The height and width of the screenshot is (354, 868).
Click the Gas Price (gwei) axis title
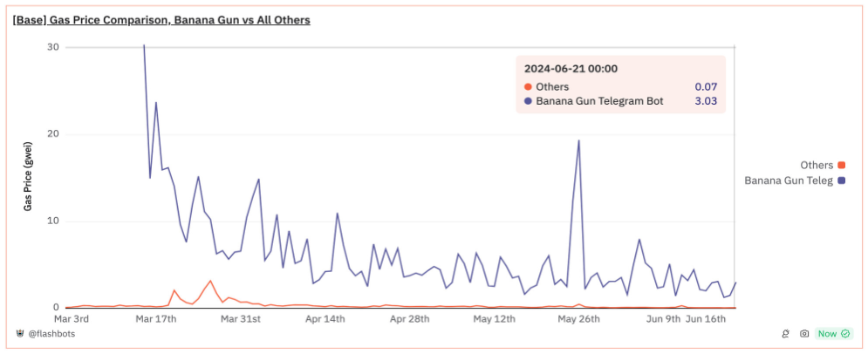pos(28,178)
